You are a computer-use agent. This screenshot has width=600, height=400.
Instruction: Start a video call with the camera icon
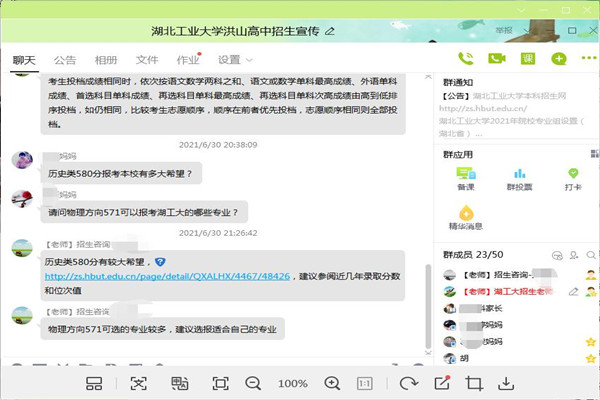click(497, 59)
